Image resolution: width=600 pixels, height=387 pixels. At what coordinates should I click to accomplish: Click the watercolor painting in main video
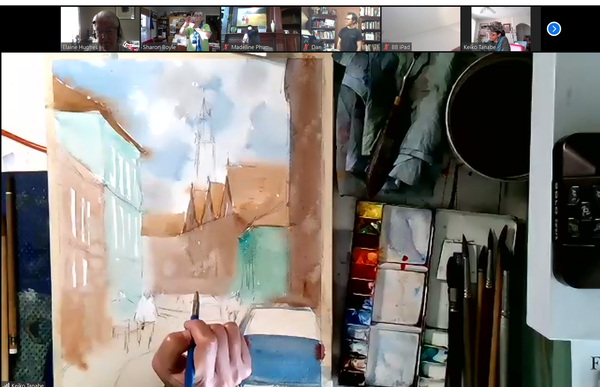pos(188,218)
